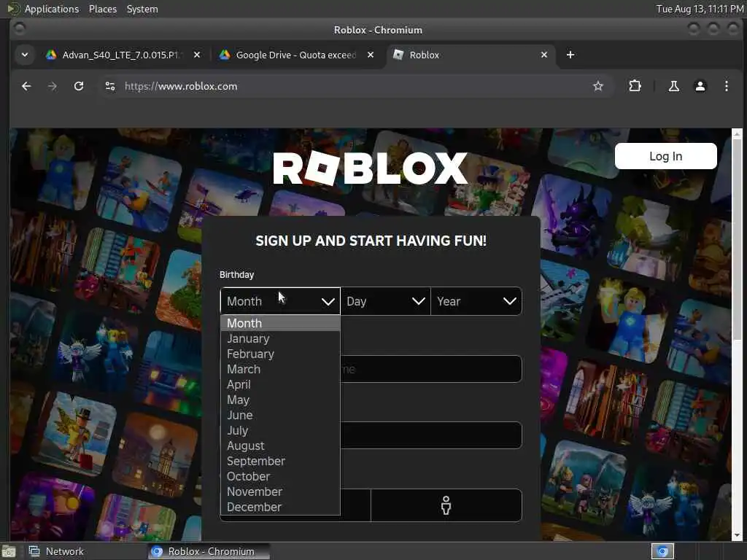The width and height of the screenshot is (747, 560).
Task: Click the address bar URL
Action: 181,86
